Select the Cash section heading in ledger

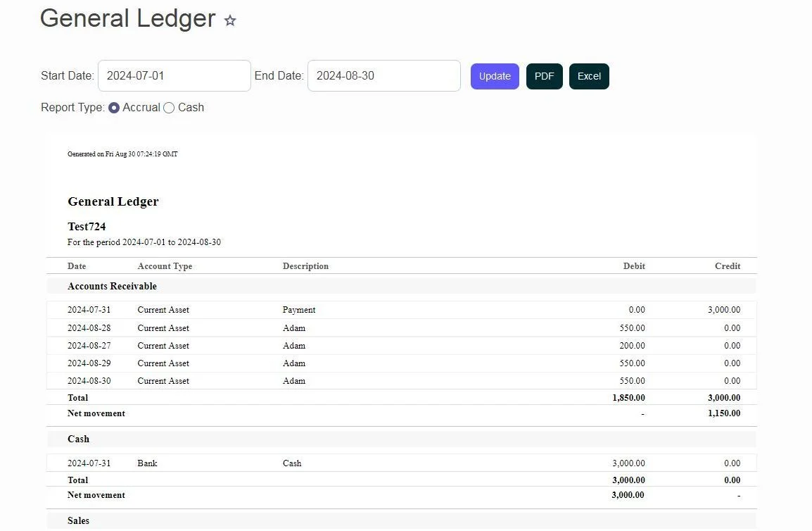[x=78, y=439]
